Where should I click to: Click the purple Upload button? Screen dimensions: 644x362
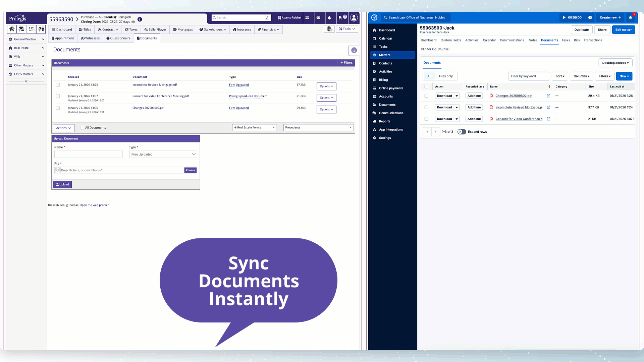62,184
